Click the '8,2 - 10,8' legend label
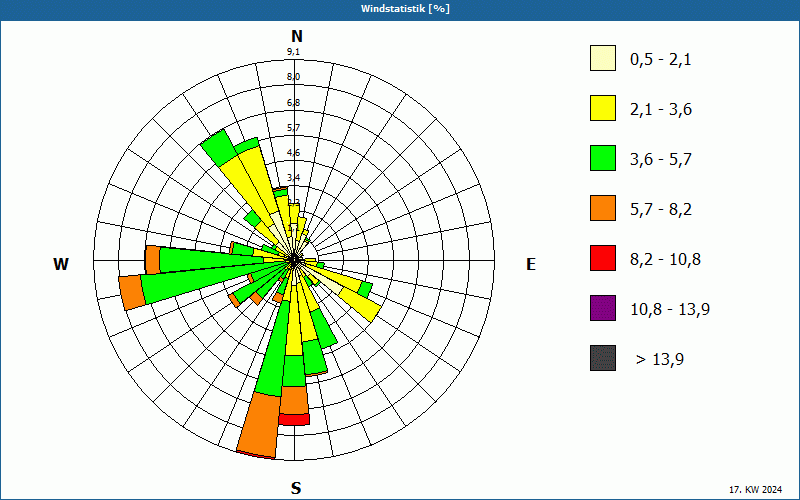The width and height of the screenshot is (800, 500). point(665,260)
